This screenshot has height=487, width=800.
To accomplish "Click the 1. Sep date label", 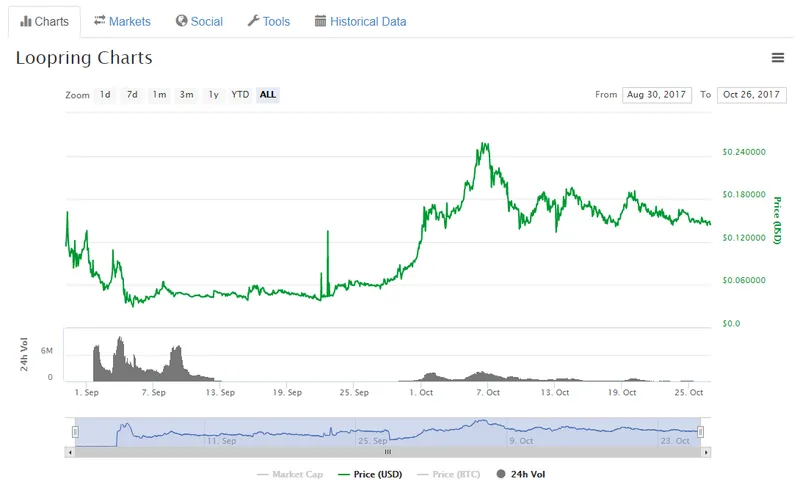I will (x=86, y=393).
